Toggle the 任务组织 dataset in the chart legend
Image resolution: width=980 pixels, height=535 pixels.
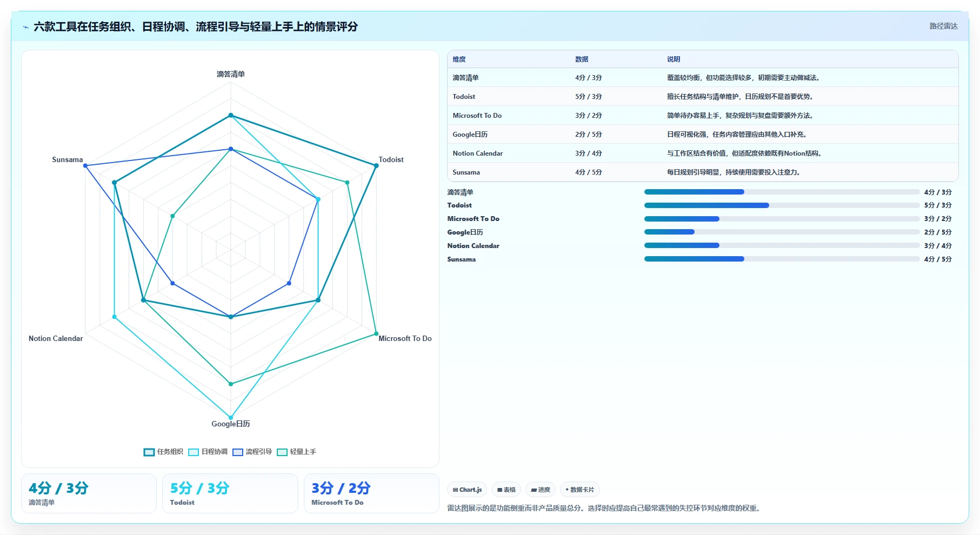[163, 452]
